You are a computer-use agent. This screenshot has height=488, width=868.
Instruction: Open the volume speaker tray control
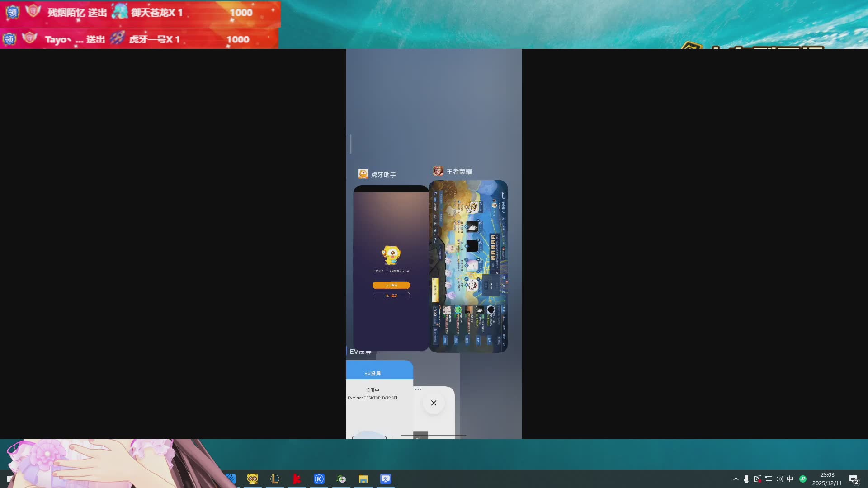pos(779,479)
